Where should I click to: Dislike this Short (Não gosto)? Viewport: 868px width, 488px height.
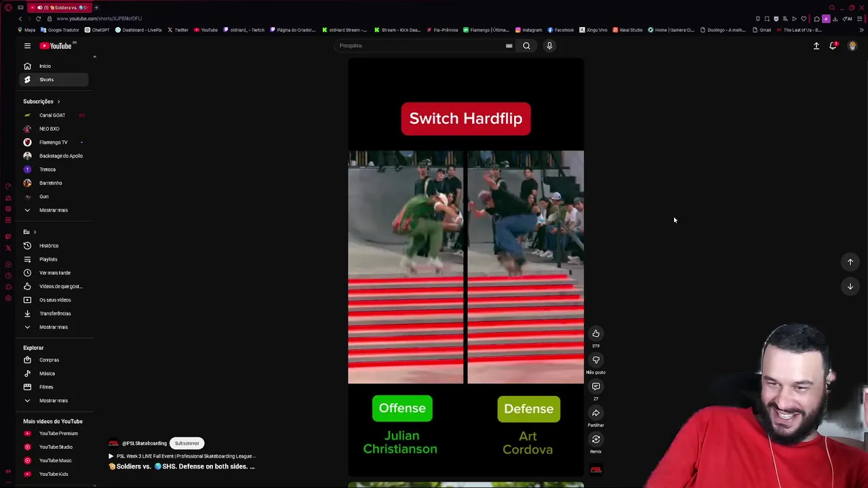[595, 360]
